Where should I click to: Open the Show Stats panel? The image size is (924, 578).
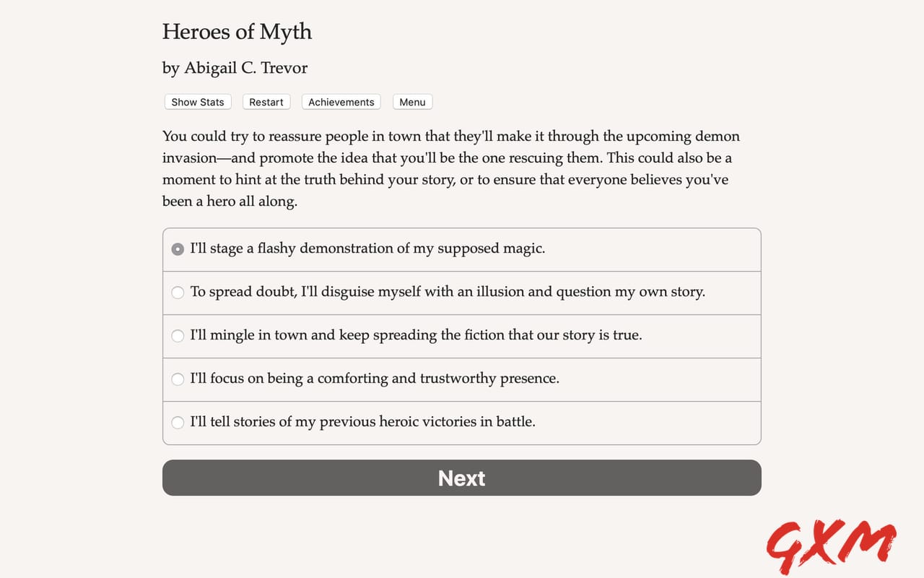pyautogui.click(x=197, y=102)
